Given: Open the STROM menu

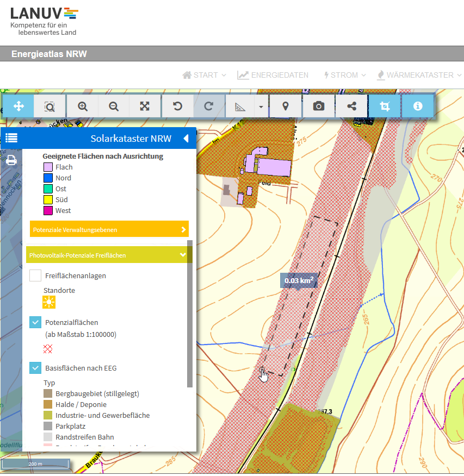Looking at the screenshot, I should [x=344, y=75].
